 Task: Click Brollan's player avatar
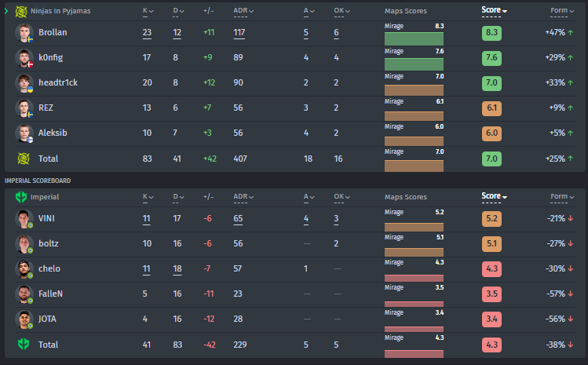click(x=24, y=34)
